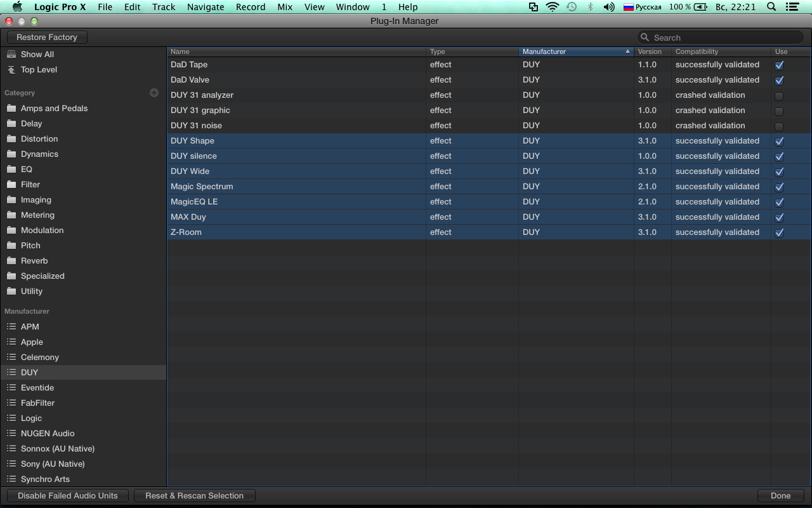Screen dimensions: 812x508
Task: Select the DUY Wide plug-in name
Action: (190, 171)
